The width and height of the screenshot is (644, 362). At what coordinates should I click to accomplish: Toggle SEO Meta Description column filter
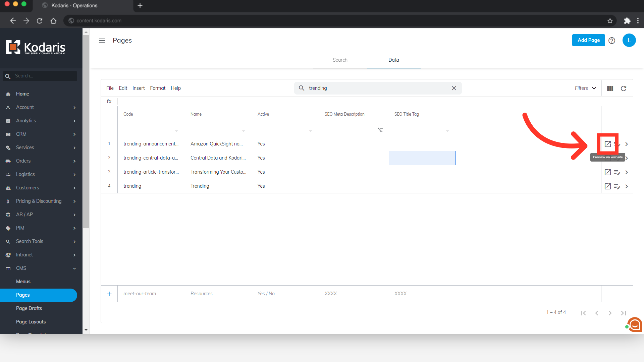pos(380,130)
